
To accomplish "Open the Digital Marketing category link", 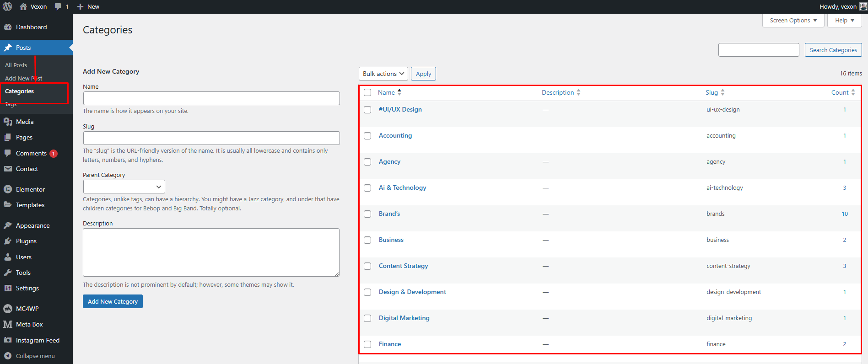I will coord(404,318).
